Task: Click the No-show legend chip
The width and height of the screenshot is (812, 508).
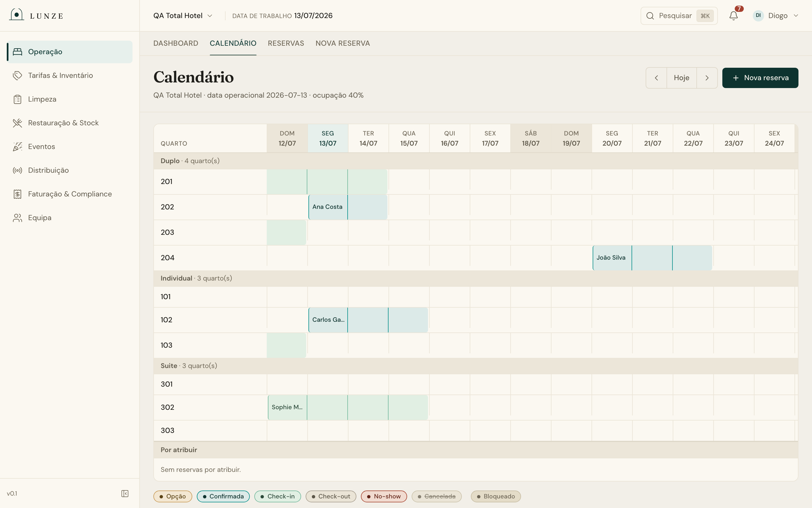Action: click(x=384, y=496)
